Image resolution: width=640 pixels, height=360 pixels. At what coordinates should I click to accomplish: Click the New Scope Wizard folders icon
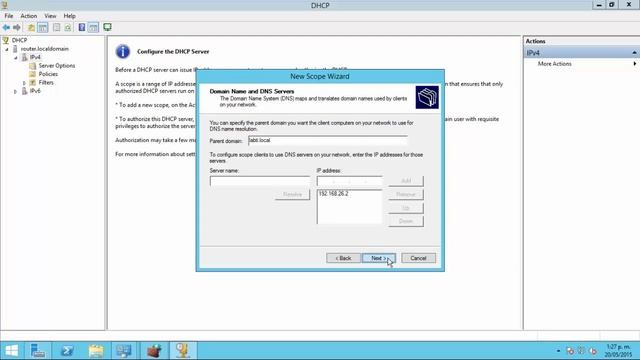(427, 97)
